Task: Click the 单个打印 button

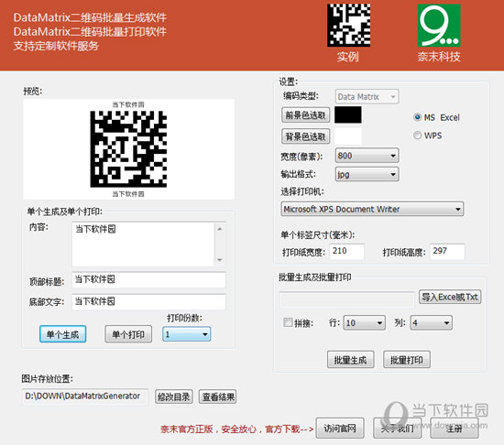Action: tap(128, 334)
